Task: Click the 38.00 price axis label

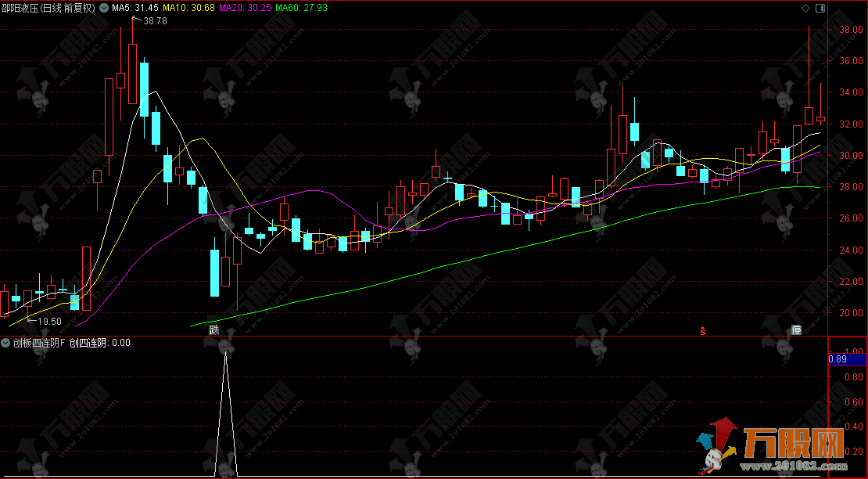Action: pyautogui.click(x=850, y=29)
